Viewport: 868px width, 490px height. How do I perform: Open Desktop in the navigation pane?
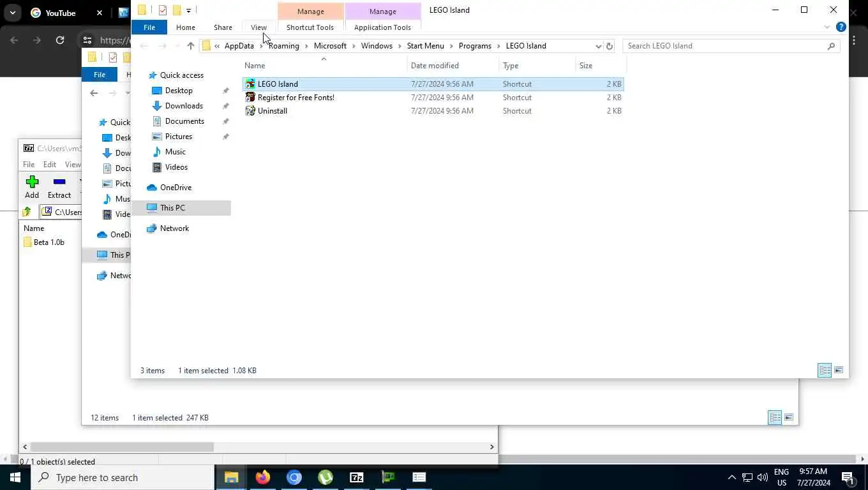pyautogui.click(x=179, y=91)
